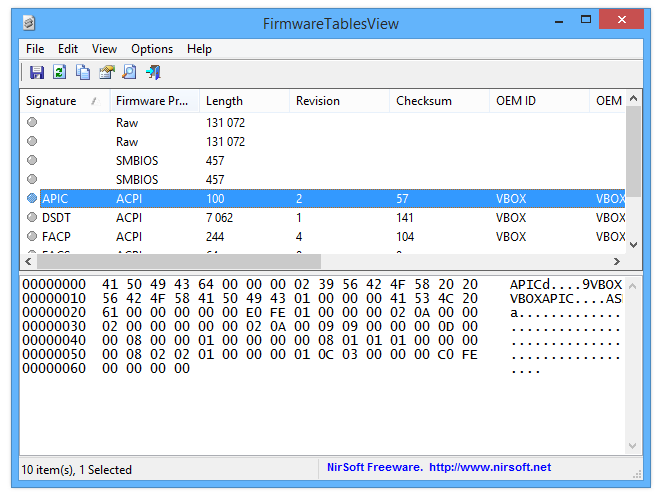Screen dimensions: 671x496
Task: Click the ASCII text APICd....9VBOX
Action: pos(566,284)
